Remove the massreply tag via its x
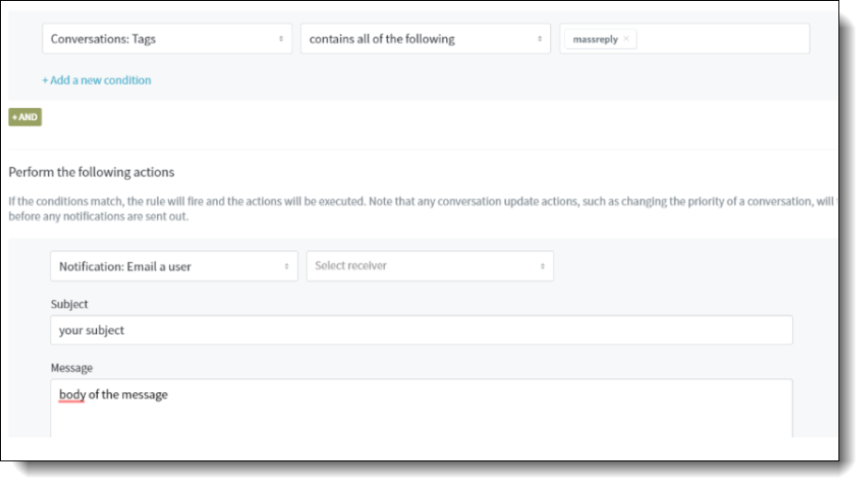This screenshot has width=868, height=490. click(626, 39)
